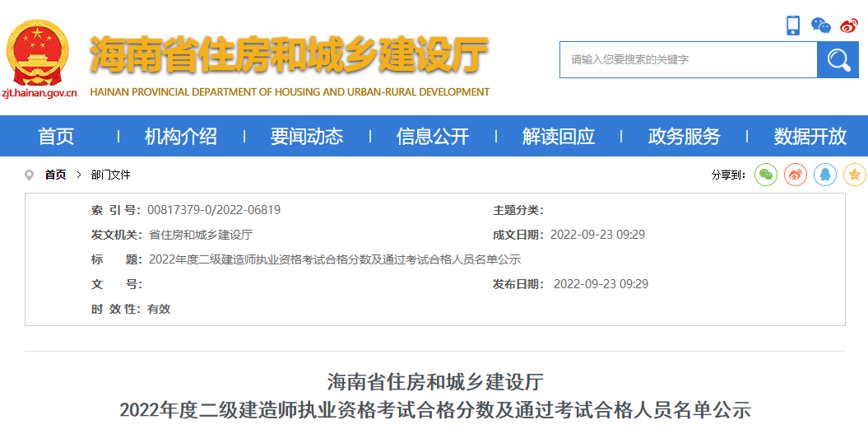Viewport: 868px width, 434px height.
Task: Open 解读回应 navigation item
Action: coord(559,137)
